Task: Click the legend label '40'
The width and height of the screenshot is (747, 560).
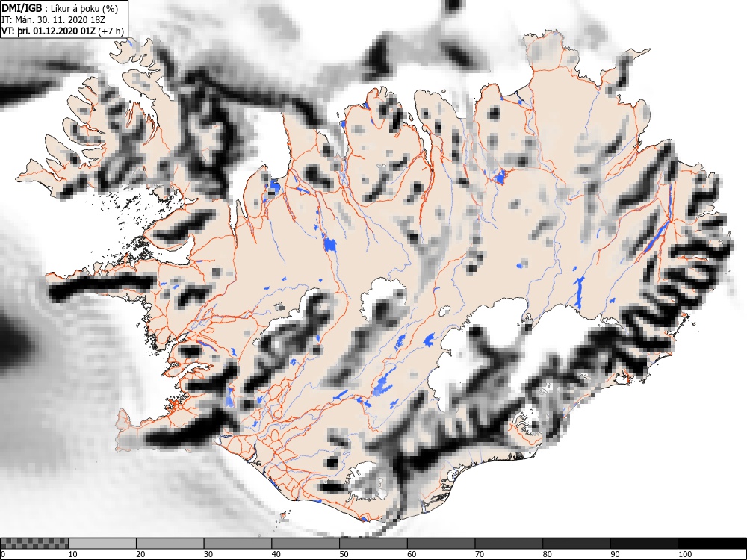Action: 276,554
